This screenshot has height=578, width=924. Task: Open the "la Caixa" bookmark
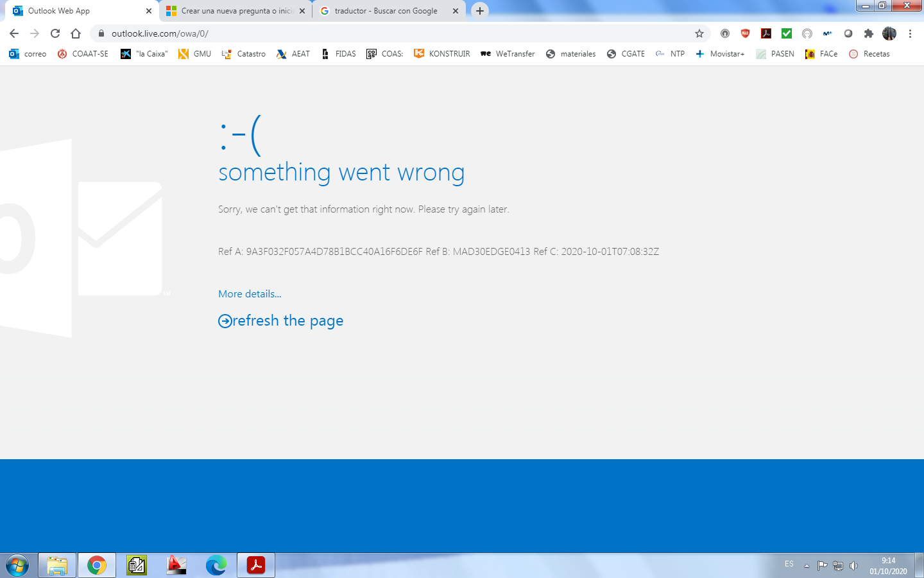coord(144,54)
